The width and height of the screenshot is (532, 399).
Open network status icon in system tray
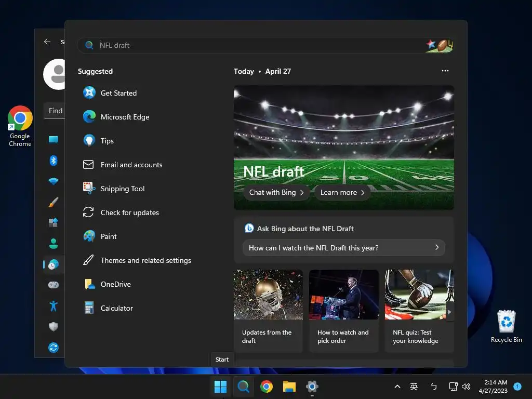tap(453, 386)
